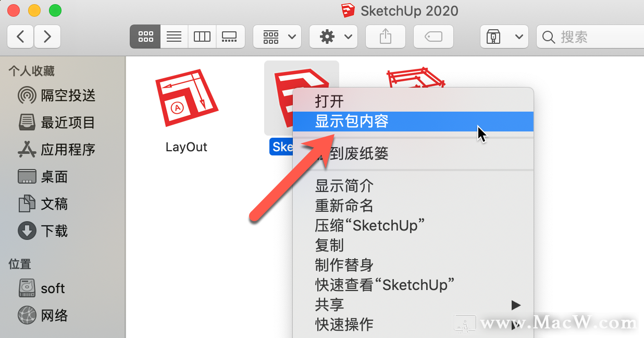The image size is (644, 338).
Task: Click the AirDrop icon beside 隔空投送
Action: tap(27, 95)
